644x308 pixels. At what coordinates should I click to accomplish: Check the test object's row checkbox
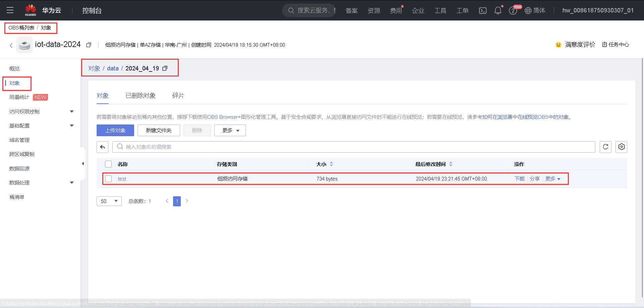[108, 178]
